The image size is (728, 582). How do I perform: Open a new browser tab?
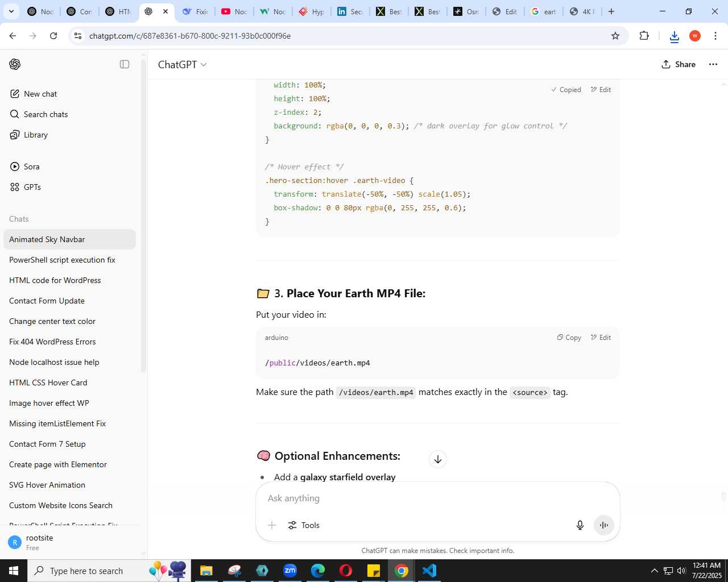click(x=611, y=11)
